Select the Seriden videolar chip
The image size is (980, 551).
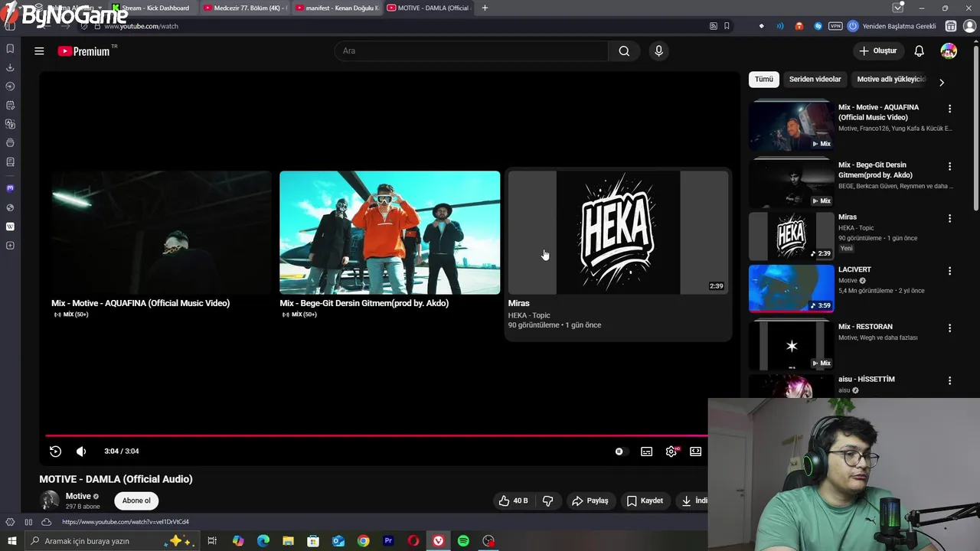click(x=815, y=80)
